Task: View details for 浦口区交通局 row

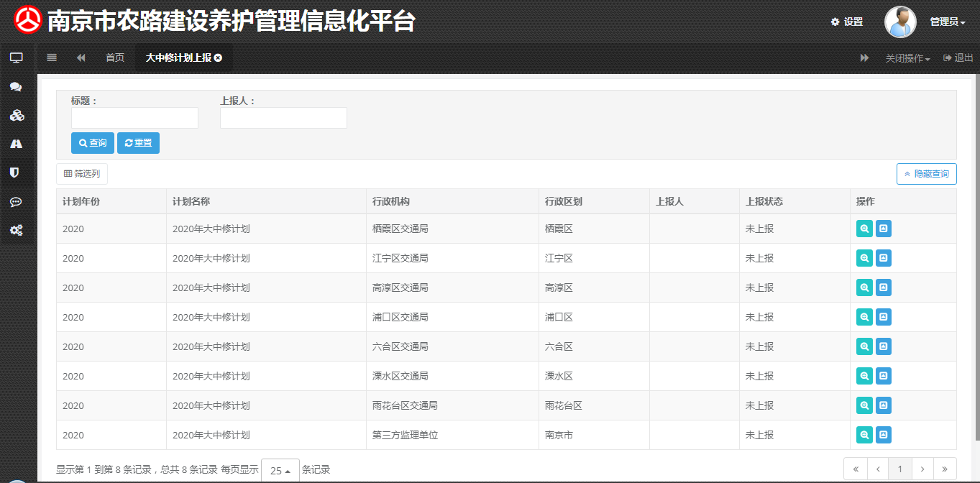Action: coord(864,317)
